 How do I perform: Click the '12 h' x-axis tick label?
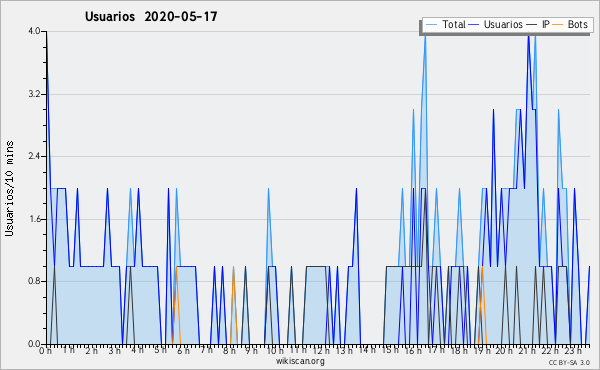pos(321,351)
